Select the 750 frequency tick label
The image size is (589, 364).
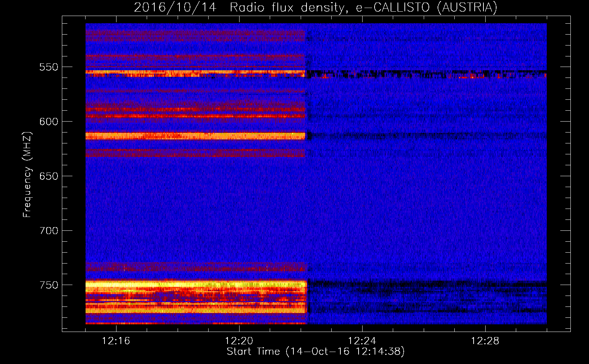point(49,285)
